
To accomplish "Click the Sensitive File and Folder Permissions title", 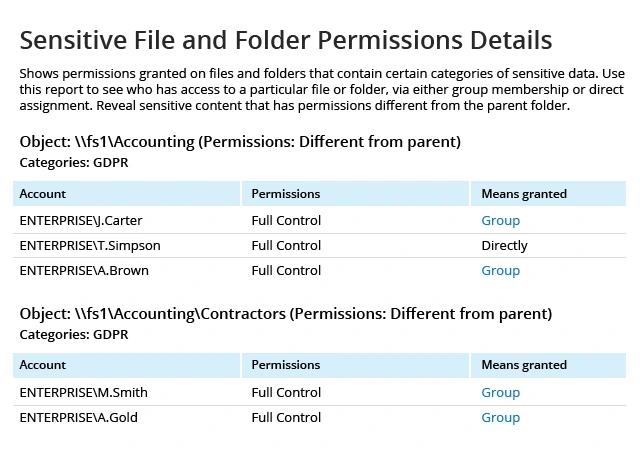I will pos(286,40).
